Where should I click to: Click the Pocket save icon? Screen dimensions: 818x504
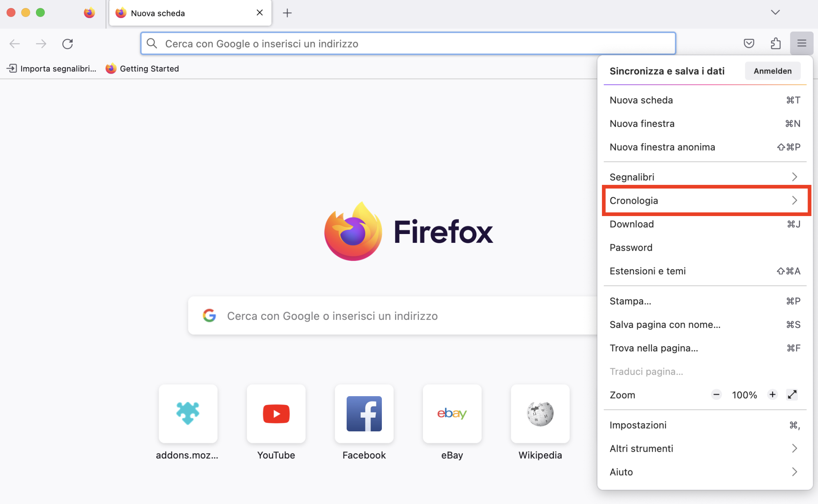(x=749, y=43)
